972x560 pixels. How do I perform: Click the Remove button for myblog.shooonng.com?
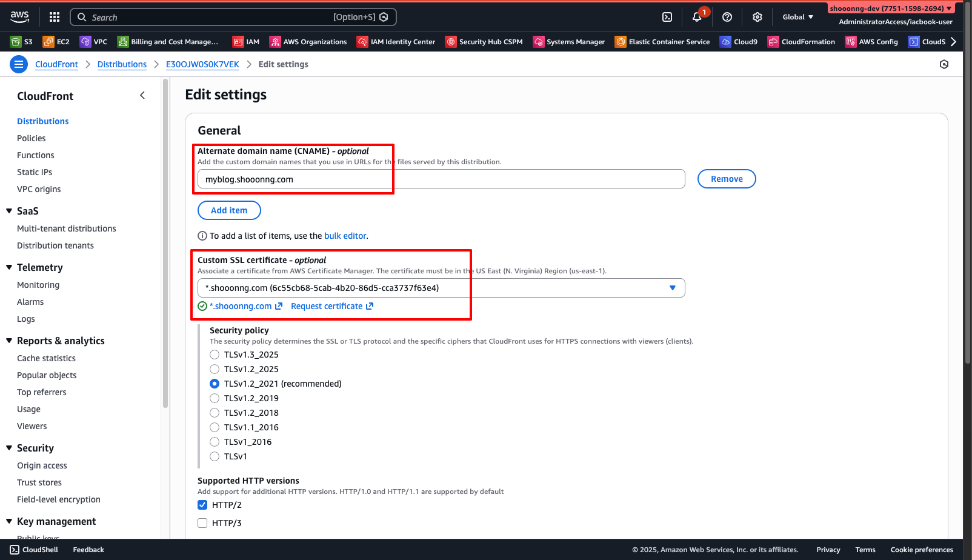pyautogui.click(x=727, y=179)
